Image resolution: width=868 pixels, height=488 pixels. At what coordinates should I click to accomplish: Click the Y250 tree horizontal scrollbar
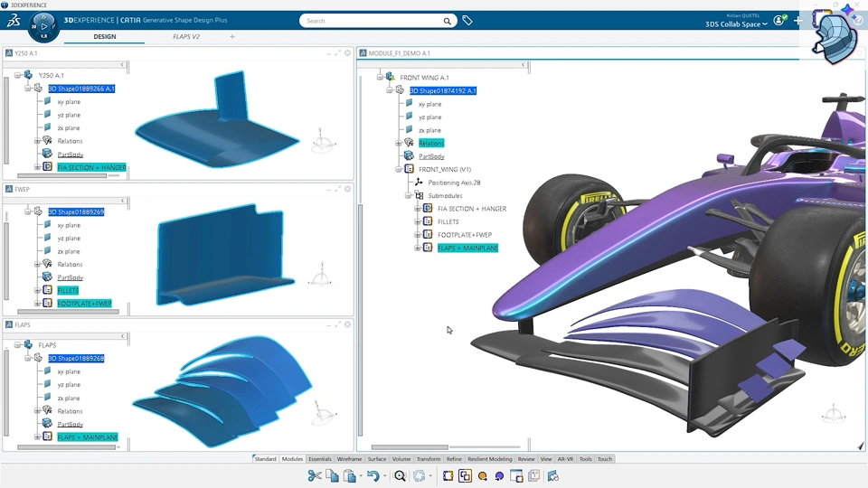[62, 176]
